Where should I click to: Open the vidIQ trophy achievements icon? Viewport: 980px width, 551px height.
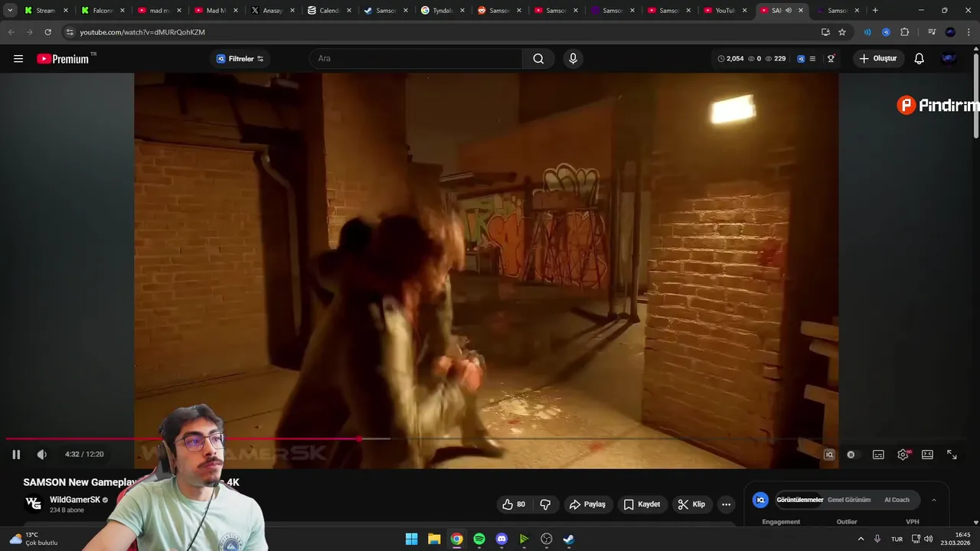pos(831,59)
